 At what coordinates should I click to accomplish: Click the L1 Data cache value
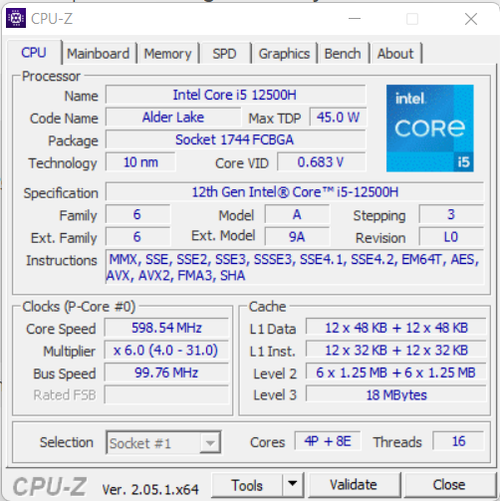point(396,328)
